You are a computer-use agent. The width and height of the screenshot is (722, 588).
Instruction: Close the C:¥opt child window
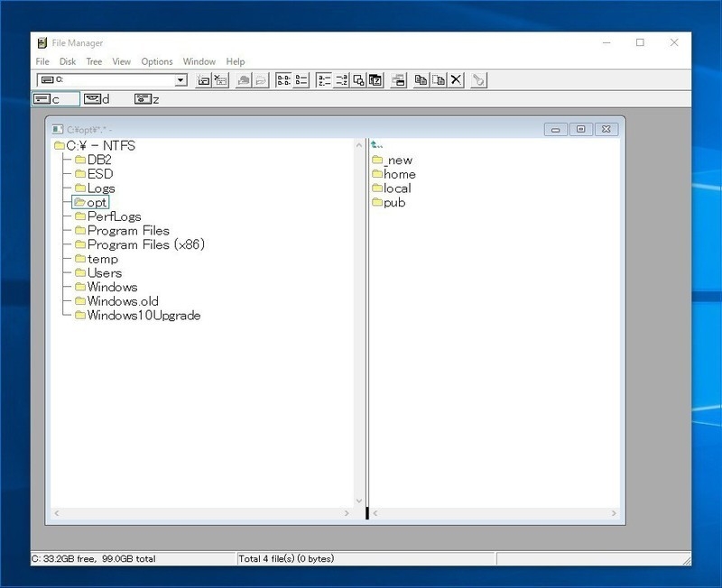point(606,130)
